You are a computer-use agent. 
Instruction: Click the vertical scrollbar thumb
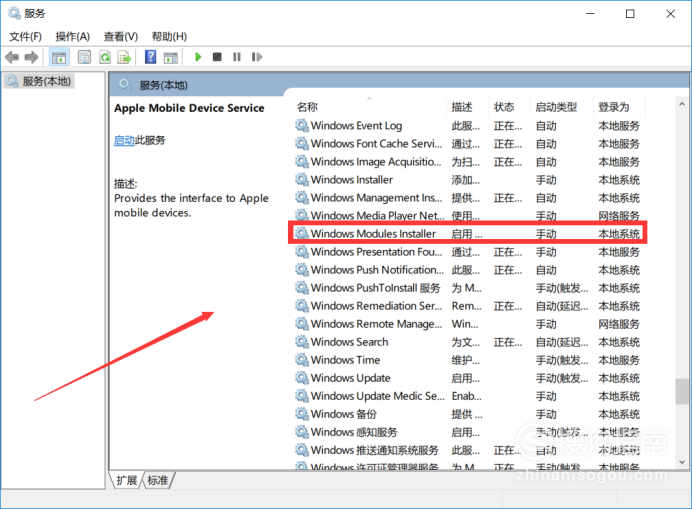[x=682, y=391]
